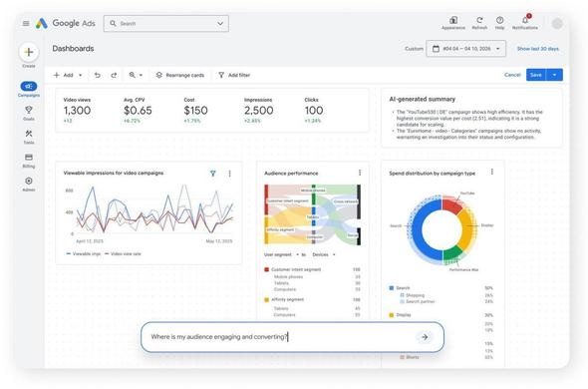Click Mobile phones row under Customer intent
Image resolution: width=588 pixels, height=389 pixels.
pos(317,276)
